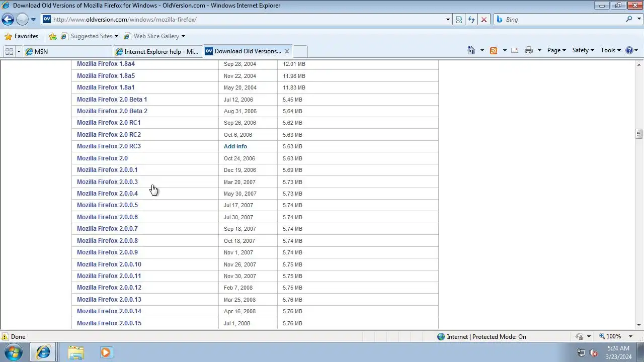Open Suggested Sites in favorites bar
Viewport: 644px width, 362px height.
[90, 36]
